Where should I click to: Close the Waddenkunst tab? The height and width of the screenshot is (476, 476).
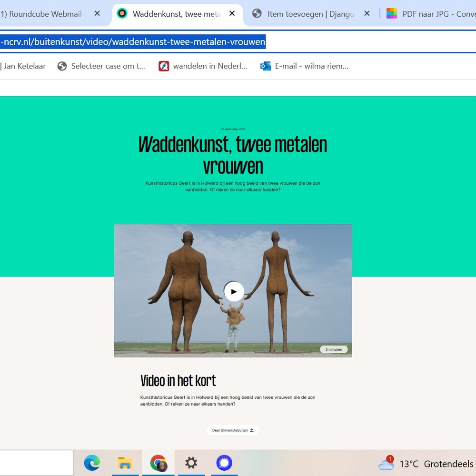tap(232, 14)
